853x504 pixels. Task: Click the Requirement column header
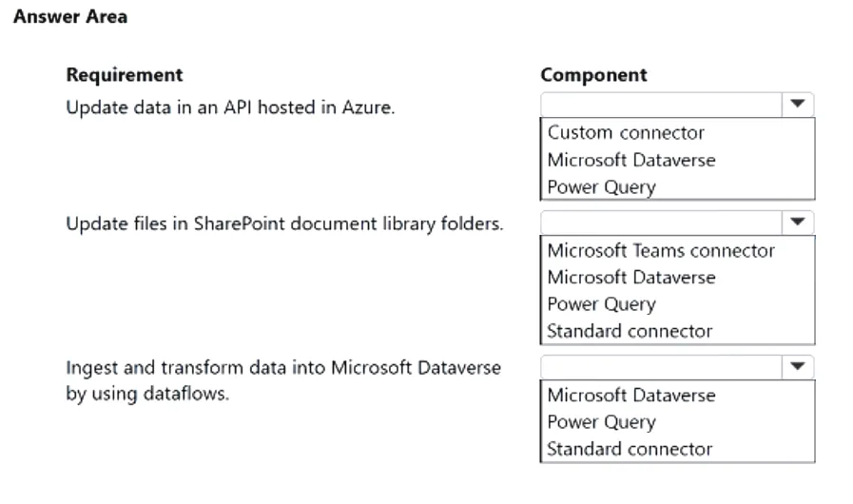(x=124, y=75)
